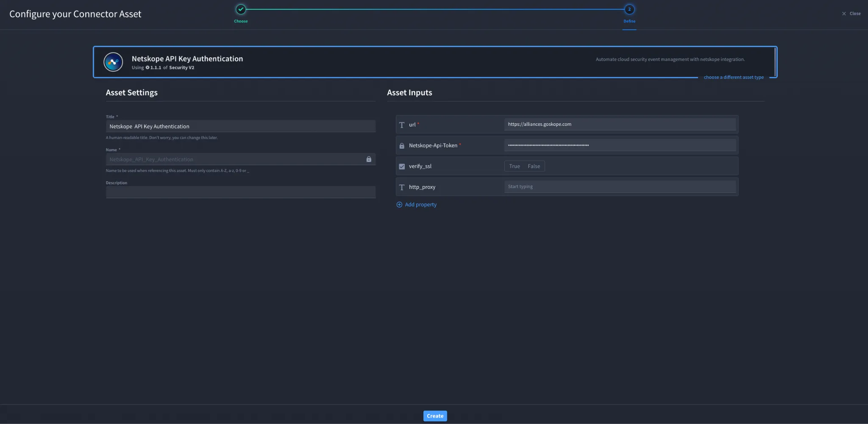This screenshot has height=424, width=868.
Task: Click the text-type icon beside http_proxy
Action: [402, 187]
